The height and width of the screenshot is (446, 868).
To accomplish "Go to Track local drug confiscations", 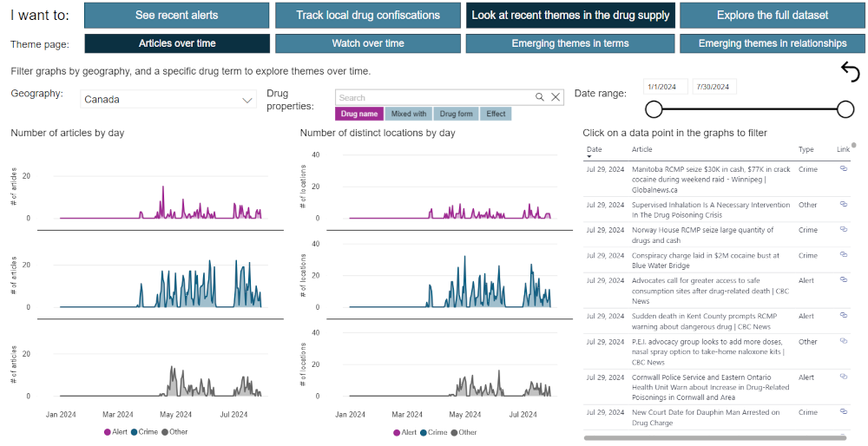I will pyautogui.click(x=368, y=15).
